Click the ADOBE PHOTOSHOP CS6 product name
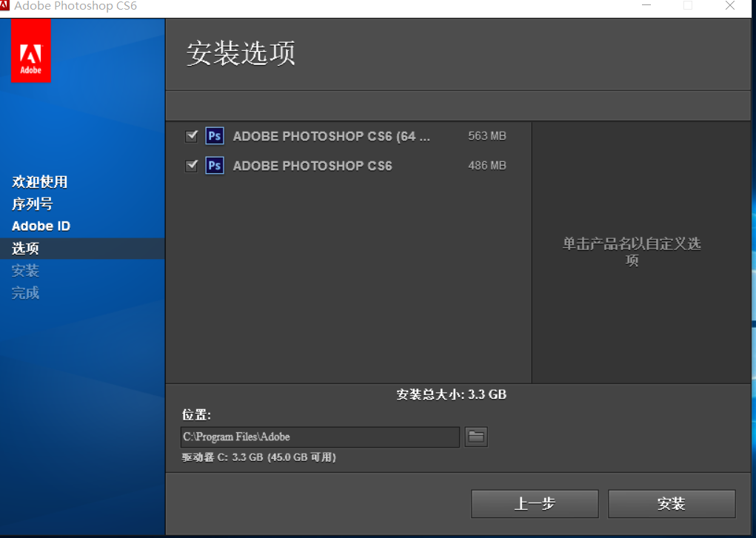Screen dimensions: 756x538 point(312,165)
